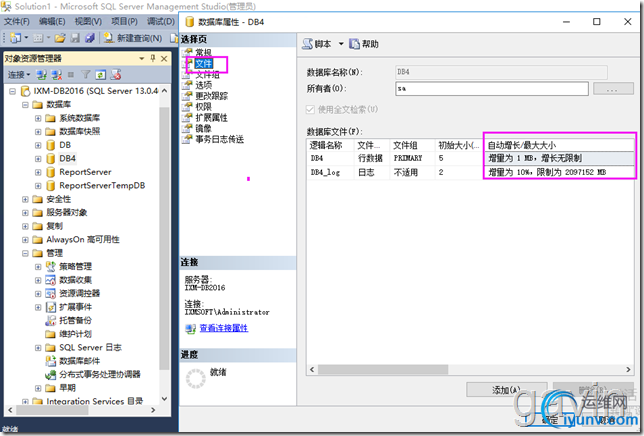The width and height of the screenshot is (644, 436).
Task: Toggle 使用全文检索(U) checkbox
Action: click(310, 110)
